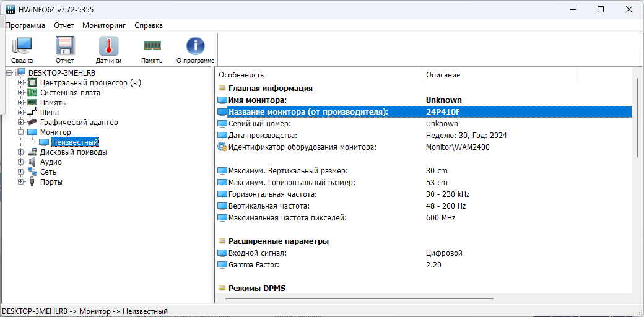Open the Сводка summary toolbar icon

pos(22,50)
